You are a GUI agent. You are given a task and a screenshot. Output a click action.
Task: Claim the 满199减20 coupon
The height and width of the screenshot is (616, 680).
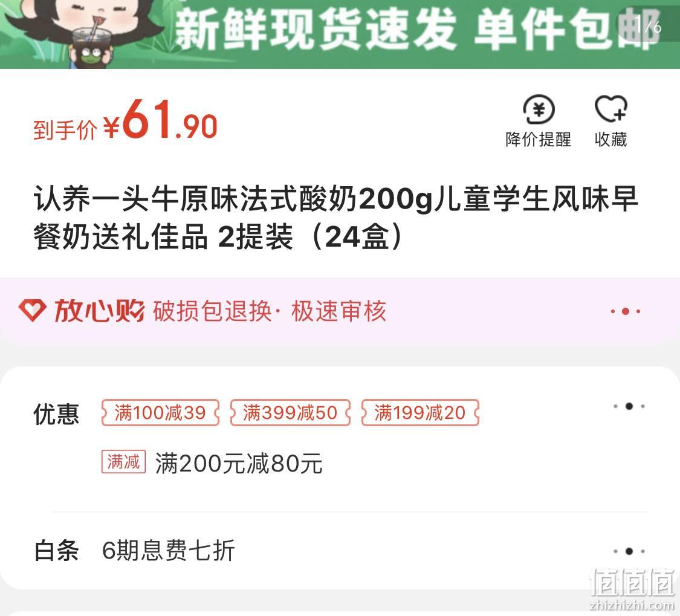pos(420,412)
